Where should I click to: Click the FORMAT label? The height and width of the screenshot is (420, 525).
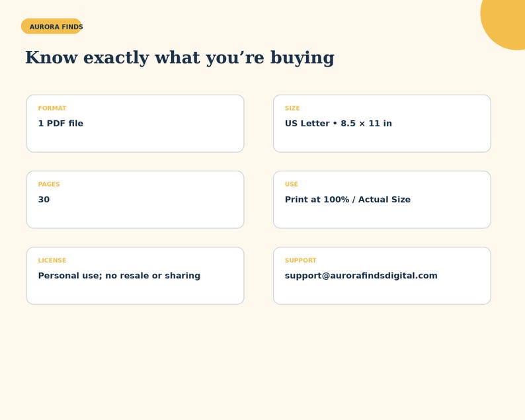[52, 108]
